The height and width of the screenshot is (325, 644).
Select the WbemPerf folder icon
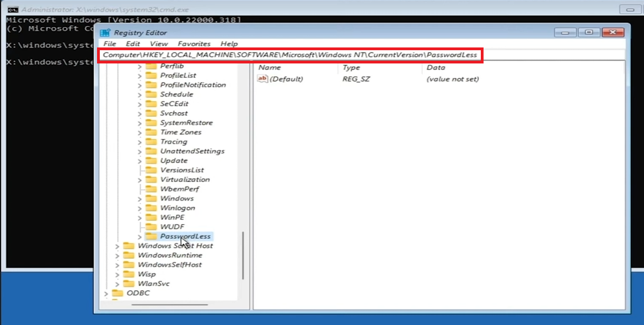152,189
